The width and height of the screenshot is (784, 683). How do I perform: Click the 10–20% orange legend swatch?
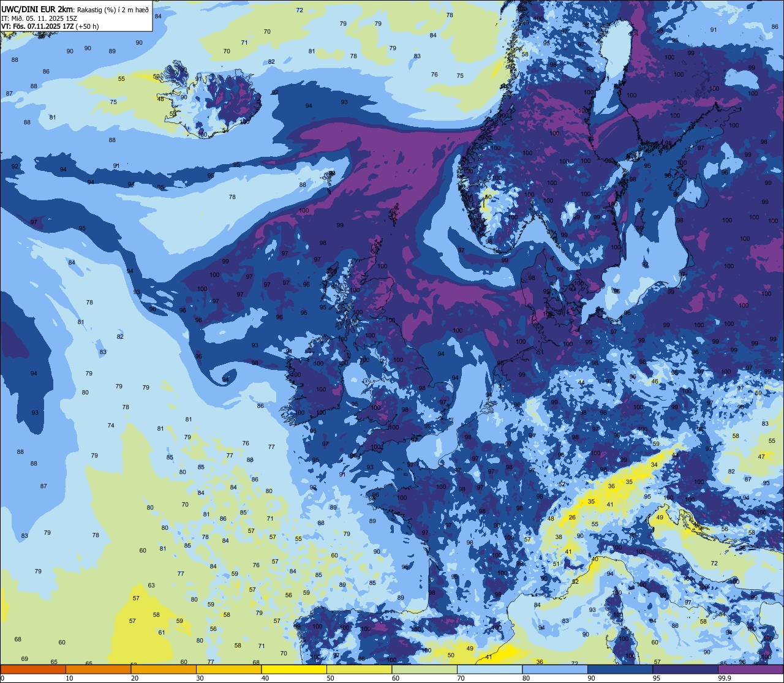(x=98, y=669)
